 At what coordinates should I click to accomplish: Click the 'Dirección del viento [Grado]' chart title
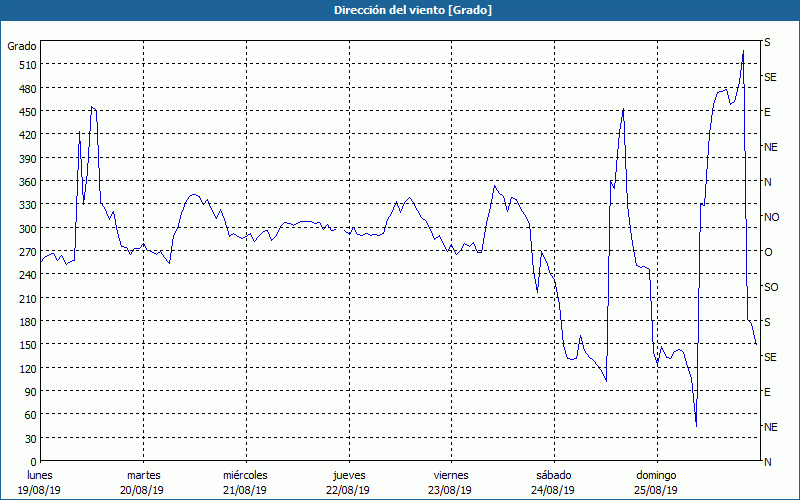(413, 10)
